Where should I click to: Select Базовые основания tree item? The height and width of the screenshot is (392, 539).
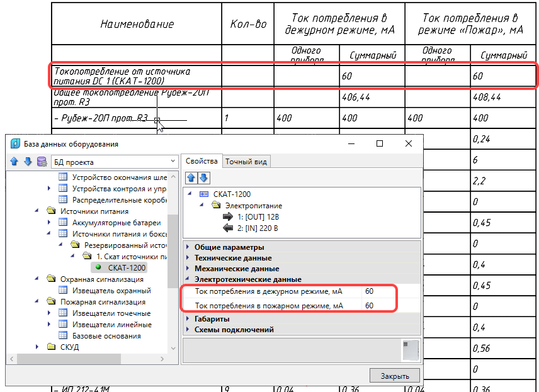point(106,335)
